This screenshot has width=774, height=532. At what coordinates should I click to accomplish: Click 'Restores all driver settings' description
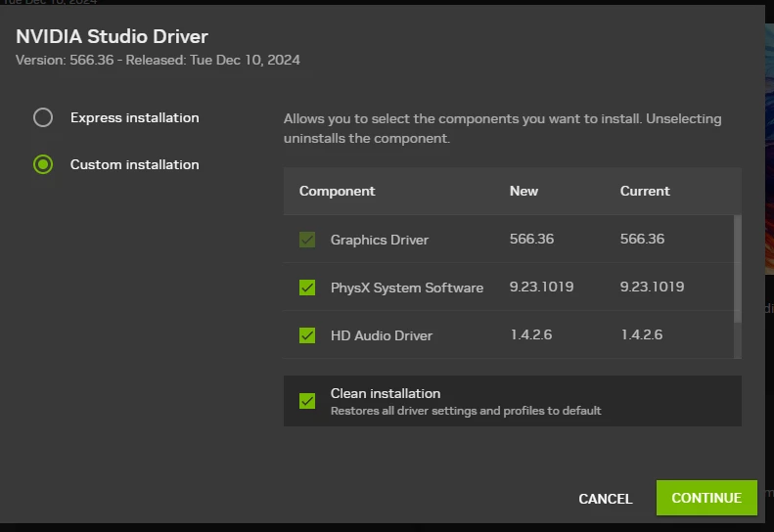tap(466, 411)
